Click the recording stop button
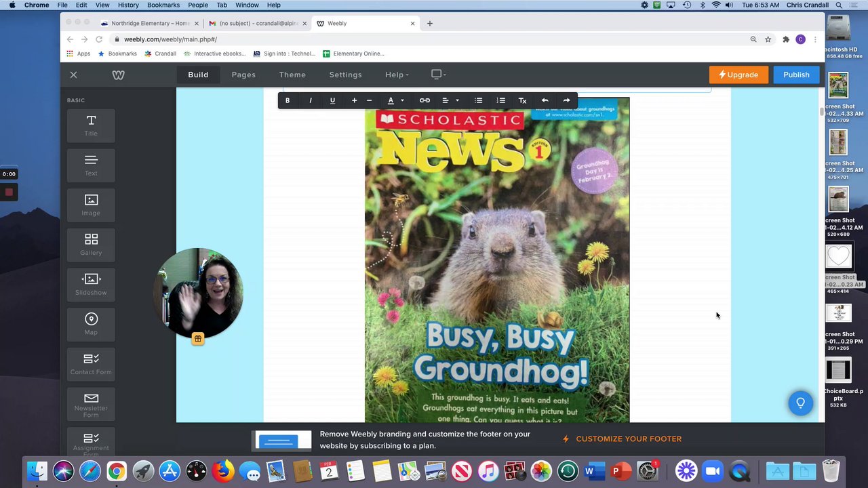This screenshot has height=488, width=868. [9, 192]
